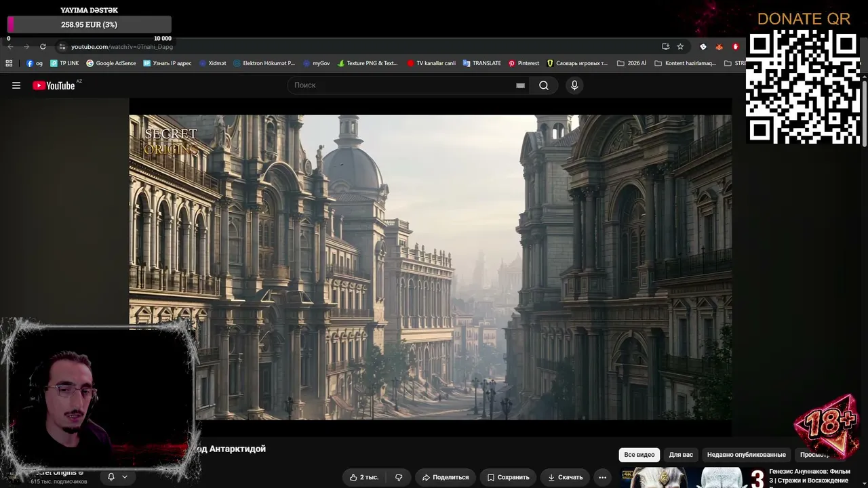Open the on-screen keyboard in search box
The width and height of the screenshot is (868, 488).
coord(520,85)
